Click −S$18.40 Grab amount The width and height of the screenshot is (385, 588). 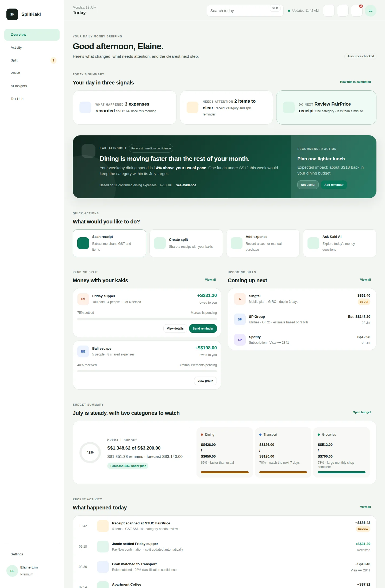pyautogui.click(x=363, y=564)
